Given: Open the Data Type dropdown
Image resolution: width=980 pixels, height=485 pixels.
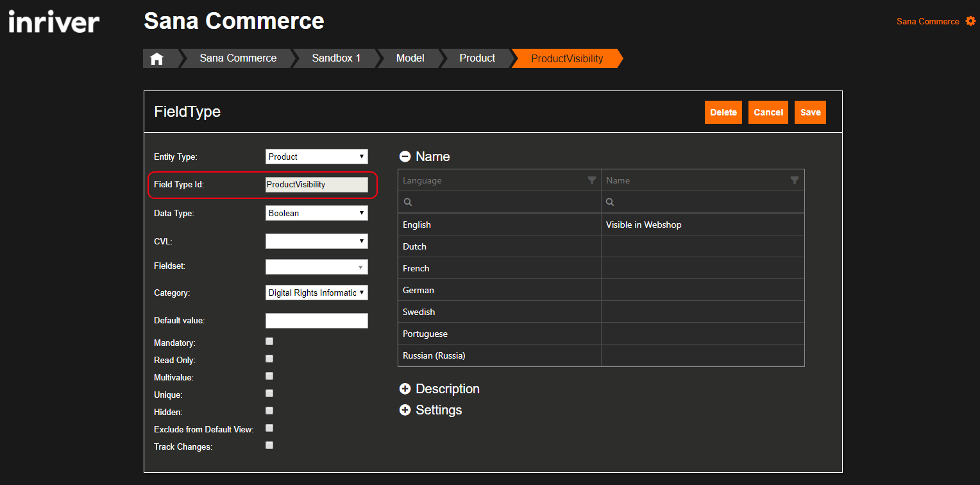Looking at the screenshot, I should coord(317,213).
